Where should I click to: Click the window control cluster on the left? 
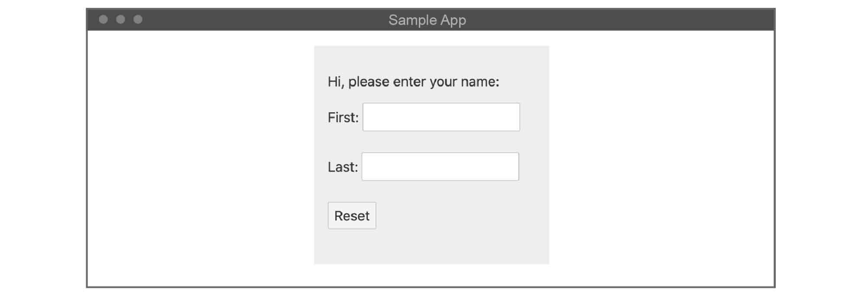pyautogui.click(x=121, y=19)
